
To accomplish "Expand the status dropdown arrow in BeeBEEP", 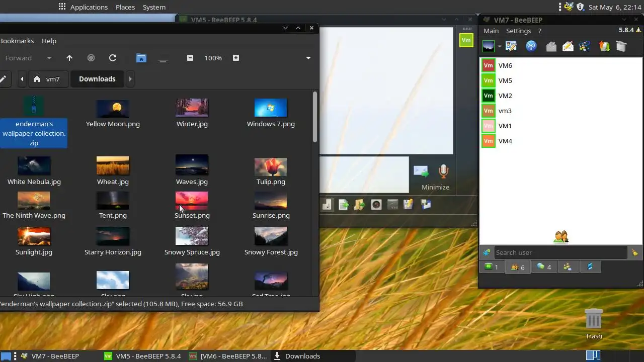I will coord(500,47).
